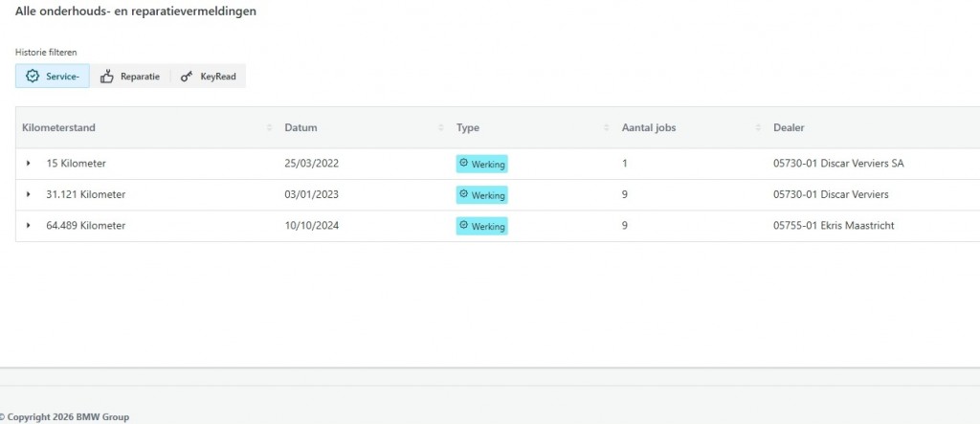
Task: Click the Dealer column header
Action: [790, 128]
